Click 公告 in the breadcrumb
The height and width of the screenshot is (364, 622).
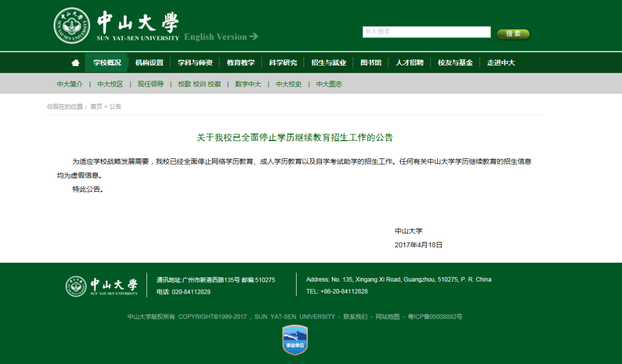click(115, 107)
